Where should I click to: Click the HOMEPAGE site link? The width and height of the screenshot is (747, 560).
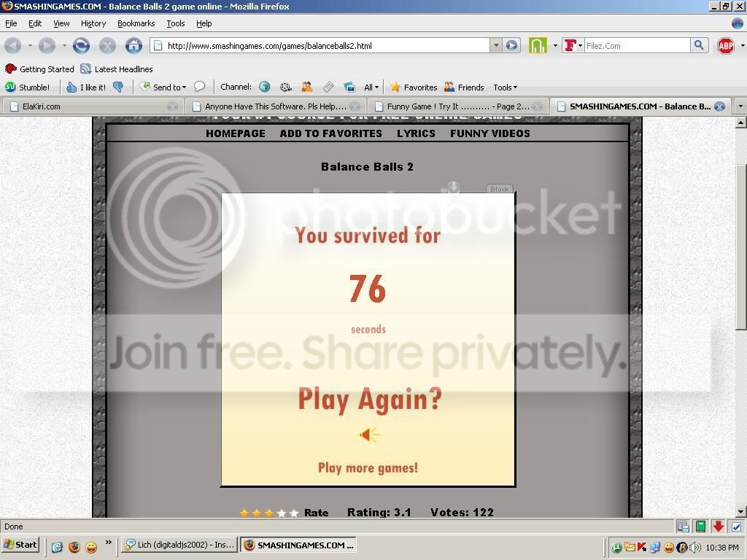click(236, 133)
